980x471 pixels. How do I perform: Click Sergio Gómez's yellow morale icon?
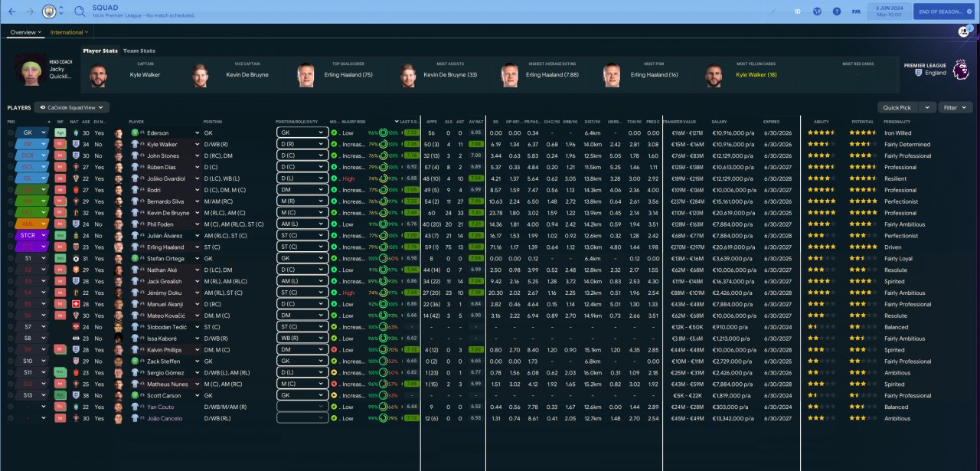pyautogui.click(x=334, y=373)
